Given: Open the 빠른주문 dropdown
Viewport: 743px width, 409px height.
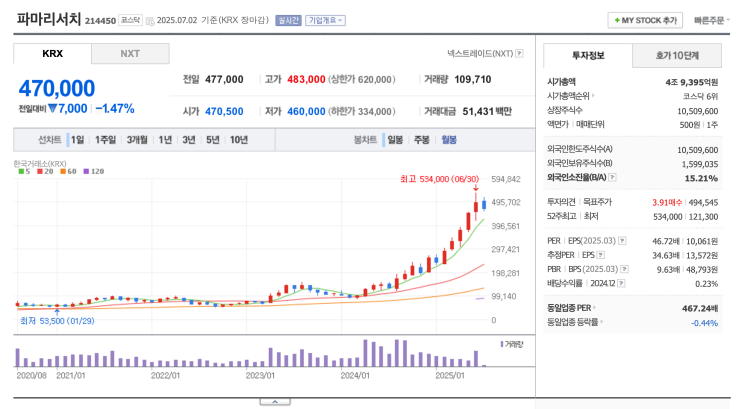Looking at the screenshot, I should coord(711,20).
